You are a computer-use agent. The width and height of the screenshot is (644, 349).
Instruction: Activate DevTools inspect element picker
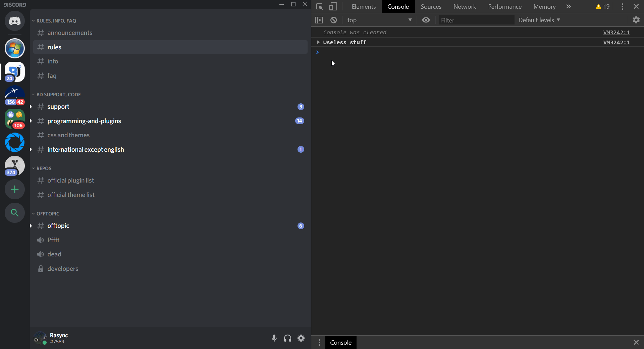point(319,7)
